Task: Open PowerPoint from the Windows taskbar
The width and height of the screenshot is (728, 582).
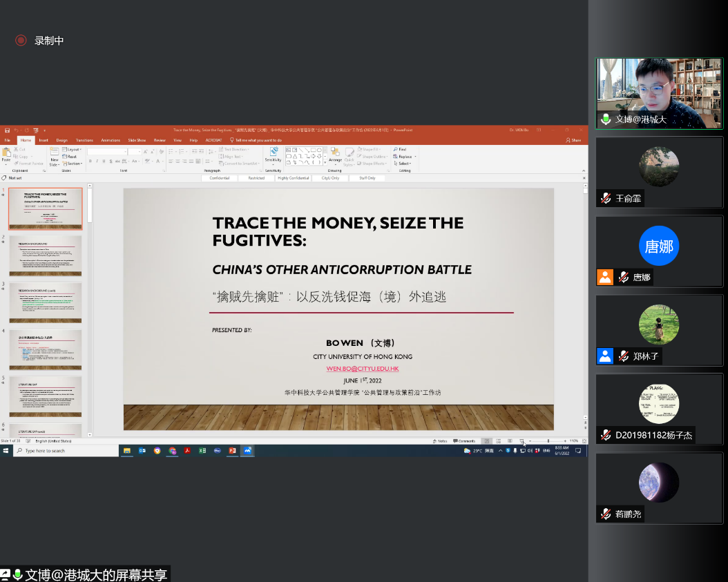Action: [x=233, y=450]
